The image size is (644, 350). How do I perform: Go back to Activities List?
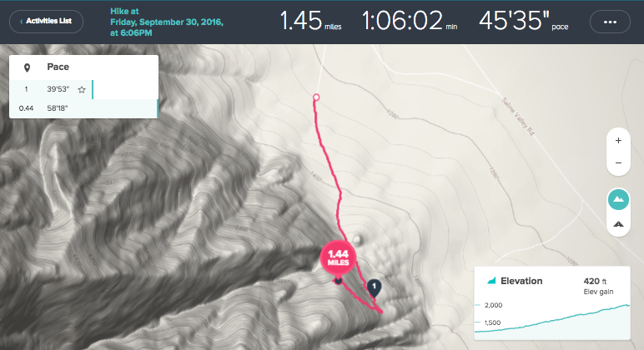pos(46,22)
